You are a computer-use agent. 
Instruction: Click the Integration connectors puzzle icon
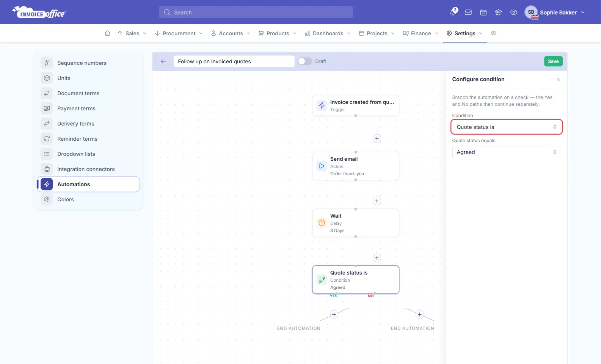click(x=47, y=169)
